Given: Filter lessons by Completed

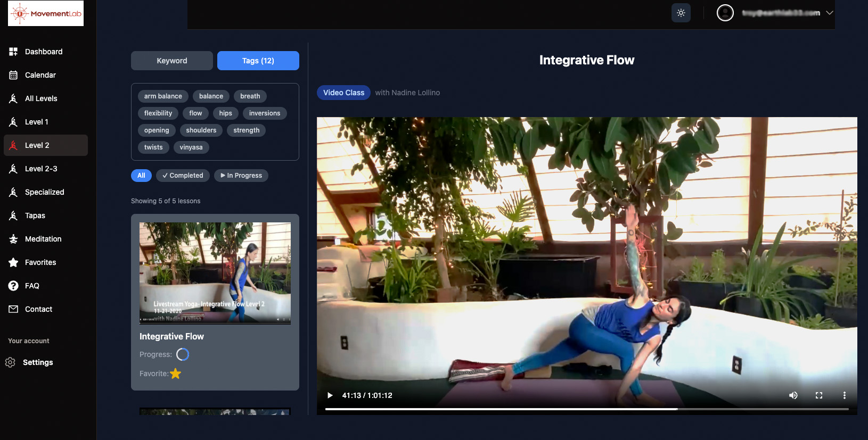Looking at the screenshot, I should click(x=183, y=176).
